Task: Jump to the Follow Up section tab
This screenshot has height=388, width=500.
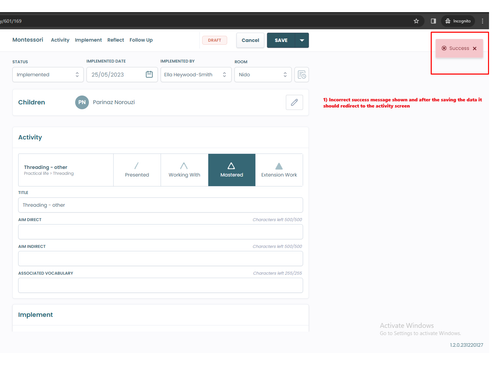Action: 141,40
